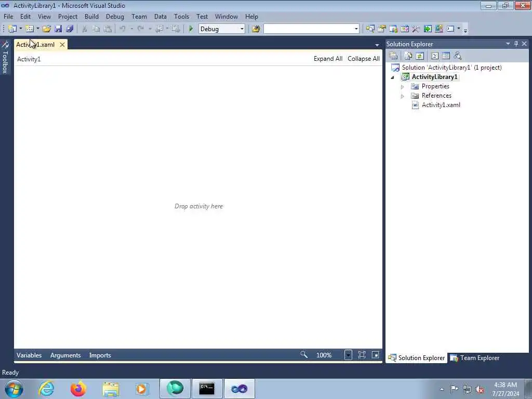Viewport: 532px width, 399px height.
Task: Click the Navigate Forward toolbar icon
Action: coord(176,29)
